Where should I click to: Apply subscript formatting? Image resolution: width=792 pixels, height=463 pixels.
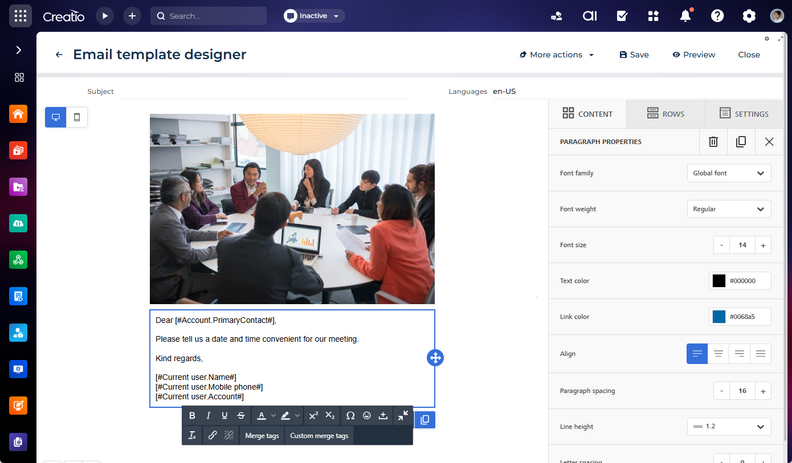coord(330,416)
